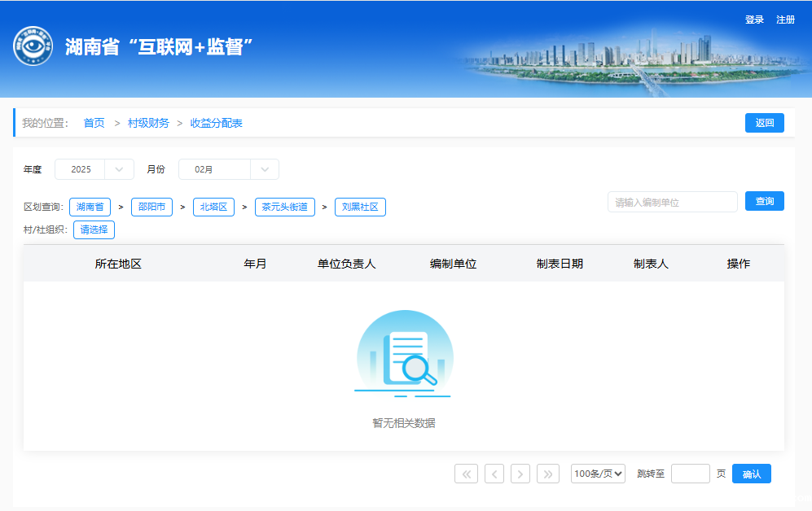Click the empty data magnifier illustration

(405, 356)
